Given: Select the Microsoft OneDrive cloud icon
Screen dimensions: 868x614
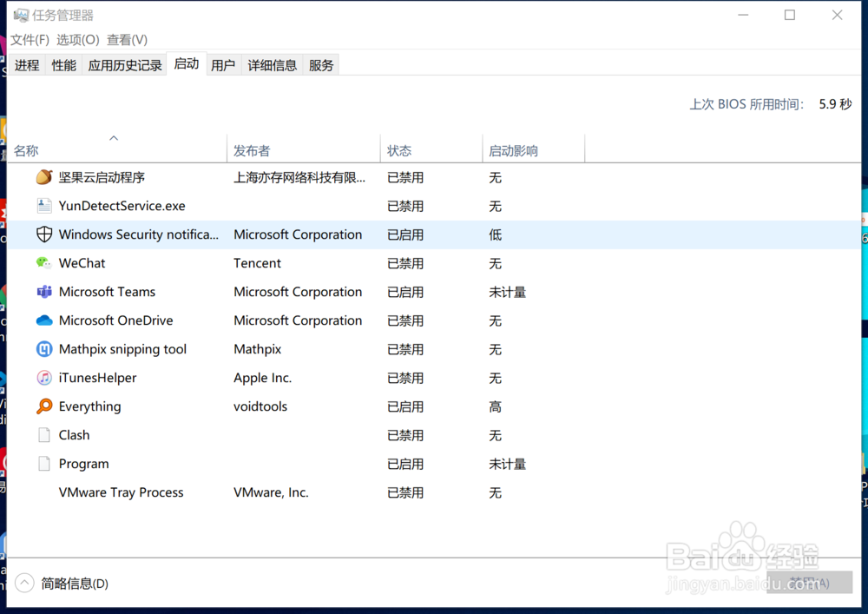Looking at the screenshot, I should 44,320.
